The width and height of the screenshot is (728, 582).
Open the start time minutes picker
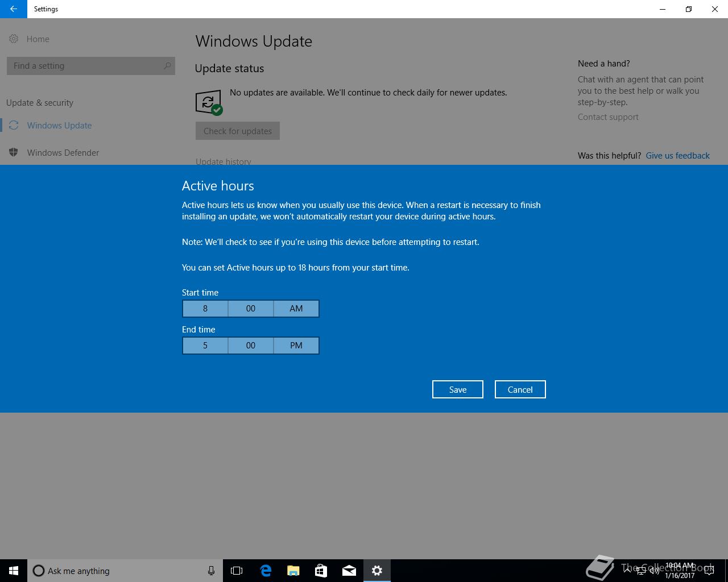251,309
